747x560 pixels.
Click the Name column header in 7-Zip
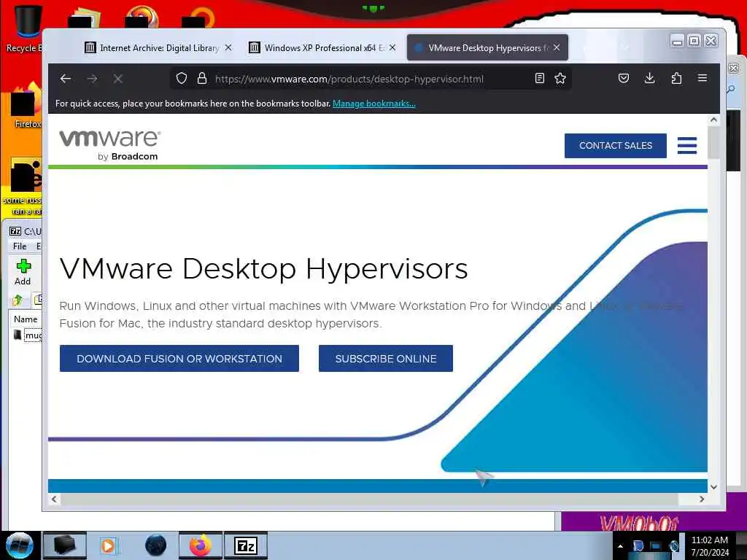26,319
